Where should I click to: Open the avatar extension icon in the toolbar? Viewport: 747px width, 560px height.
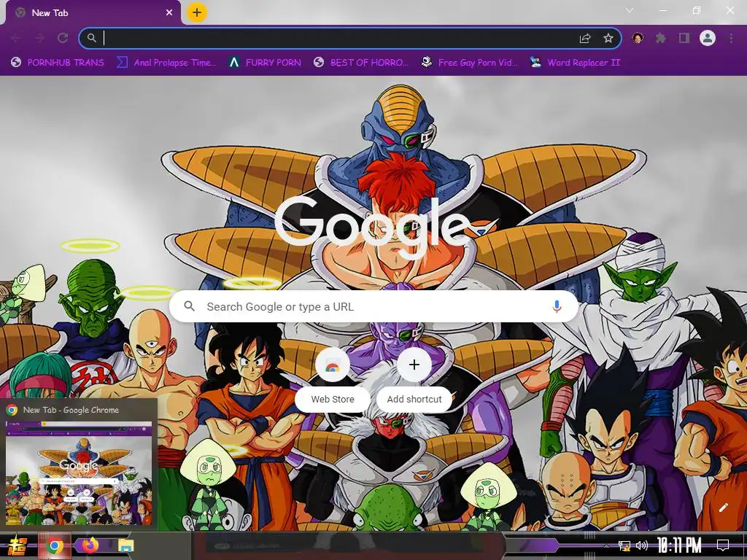tap(638, 38)
